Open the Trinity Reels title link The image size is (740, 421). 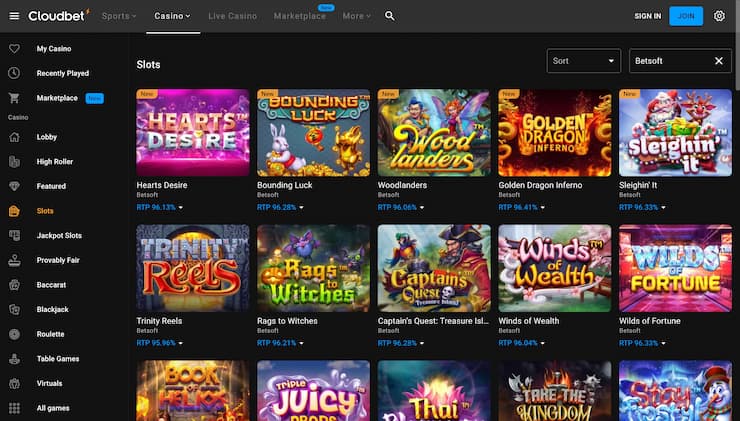coord(159,321)
